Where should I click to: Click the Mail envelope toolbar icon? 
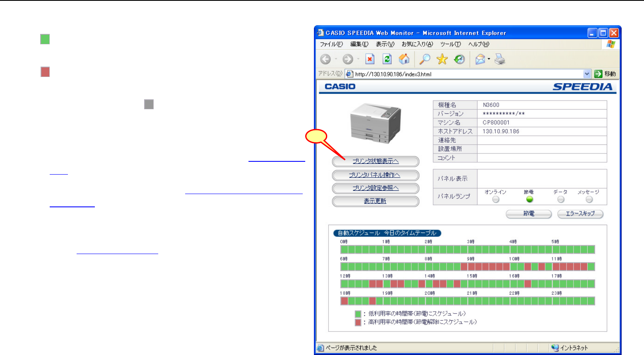[x=480, y=60]
